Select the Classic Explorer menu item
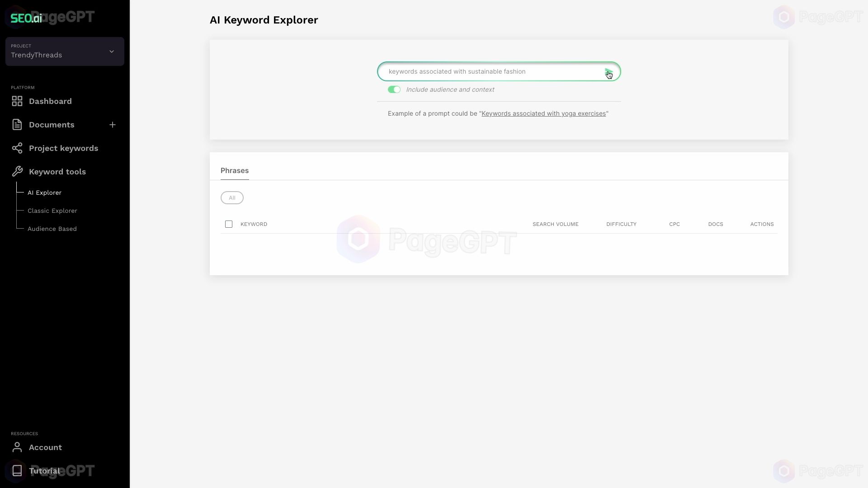Screen dimensions: 868x488 click(52, 210)
